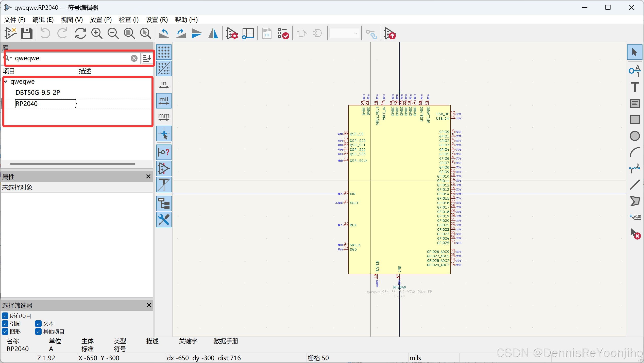Image resolution: width=644 pixels, height=363 pixels.
Task: Refresh the view
Action: (81, 33)
